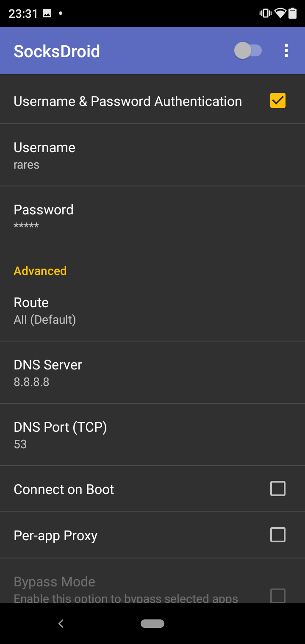The width and height of the screenshot is (305, 644).
Task: Tick the Bypass Mode checkbox
Action: (x=278, y=596)
